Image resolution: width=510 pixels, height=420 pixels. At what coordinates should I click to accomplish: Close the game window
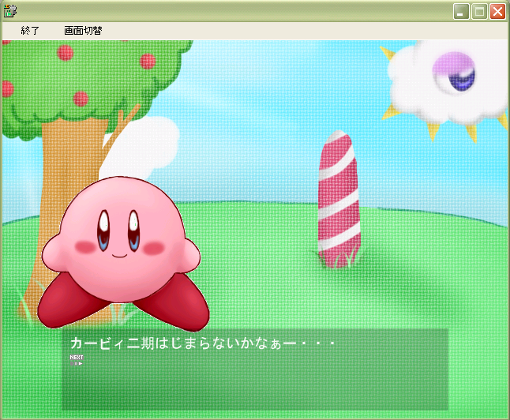click(x=498, y=12)
